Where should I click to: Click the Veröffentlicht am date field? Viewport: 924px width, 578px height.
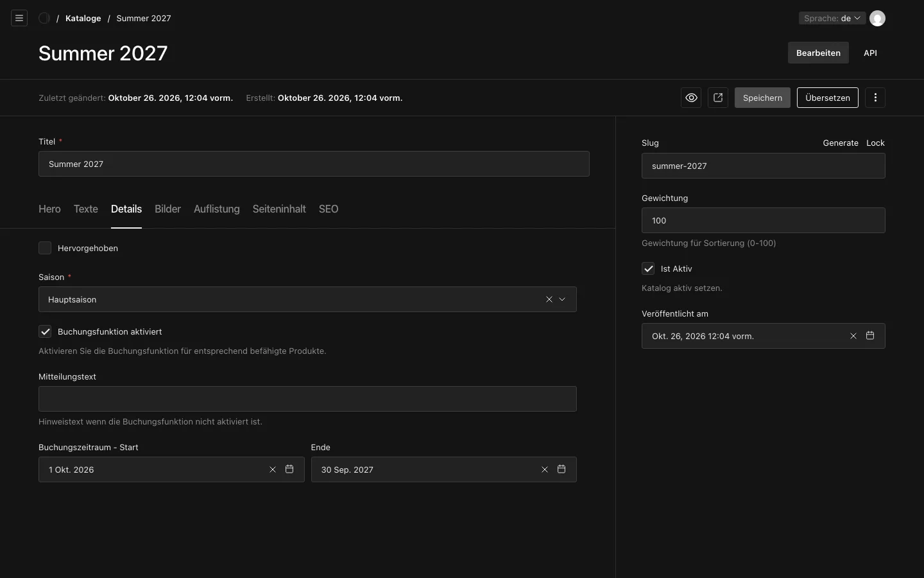pyautogui.click(x=764, y=336)
